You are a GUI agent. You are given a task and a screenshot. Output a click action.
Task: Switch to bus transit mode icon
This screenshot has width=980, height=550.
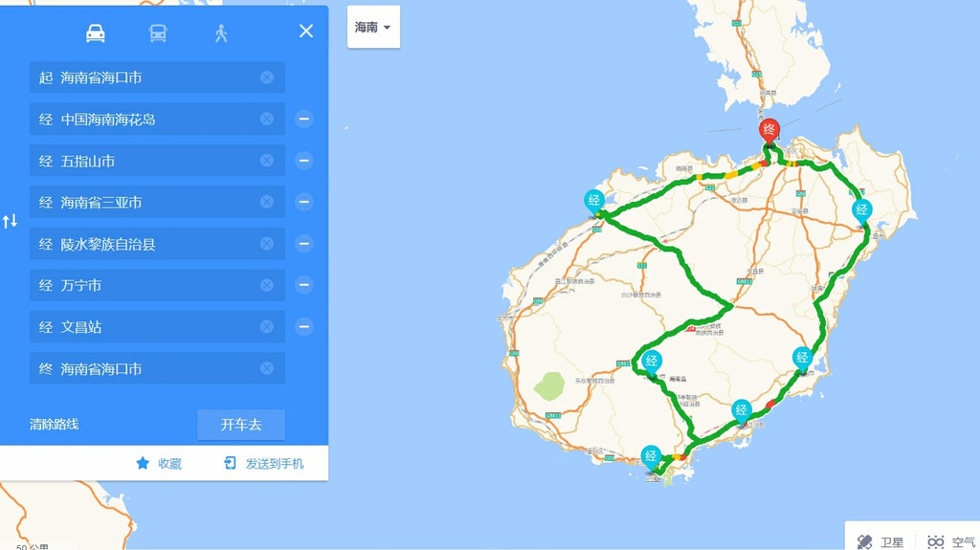point(158,33)
